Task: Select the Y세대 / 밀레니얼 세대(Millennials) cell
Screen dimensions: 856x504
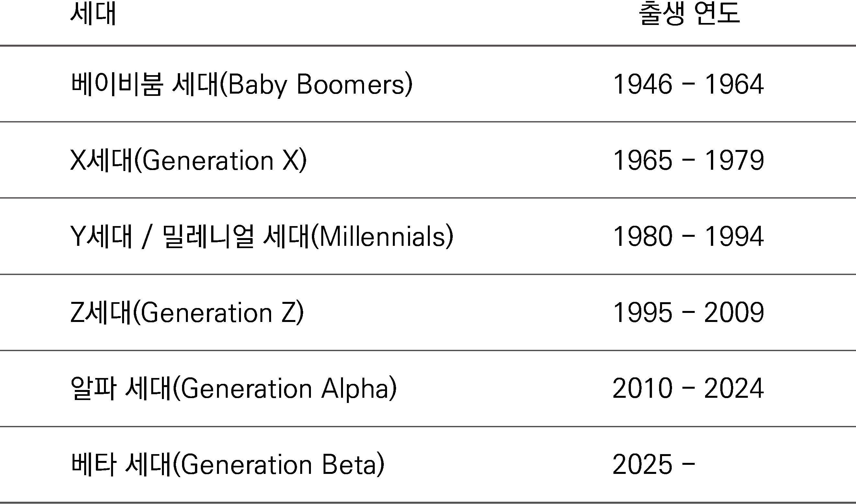Action: [262, 236]
